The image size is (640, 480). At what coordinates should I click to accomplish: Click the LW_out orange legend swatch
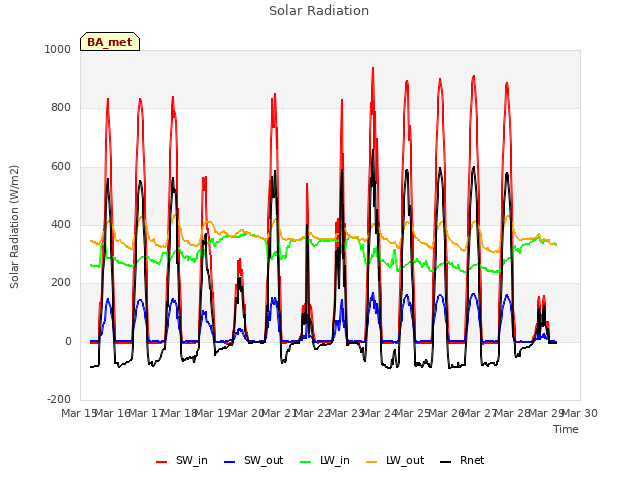pyautogui.click(x=372, y=462)
